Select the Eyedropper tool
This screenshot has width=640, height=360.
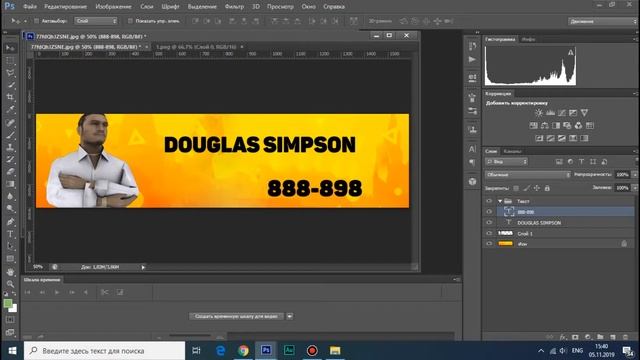10,109
